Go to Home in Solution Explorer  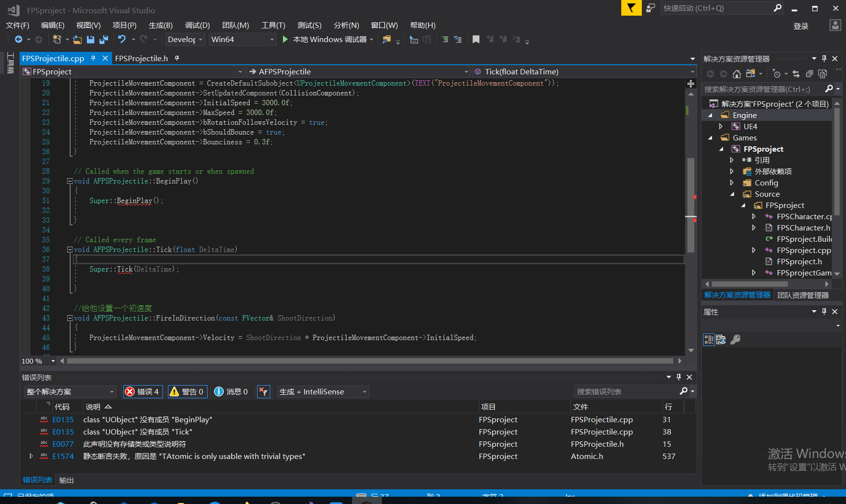[x=737, y=74]
